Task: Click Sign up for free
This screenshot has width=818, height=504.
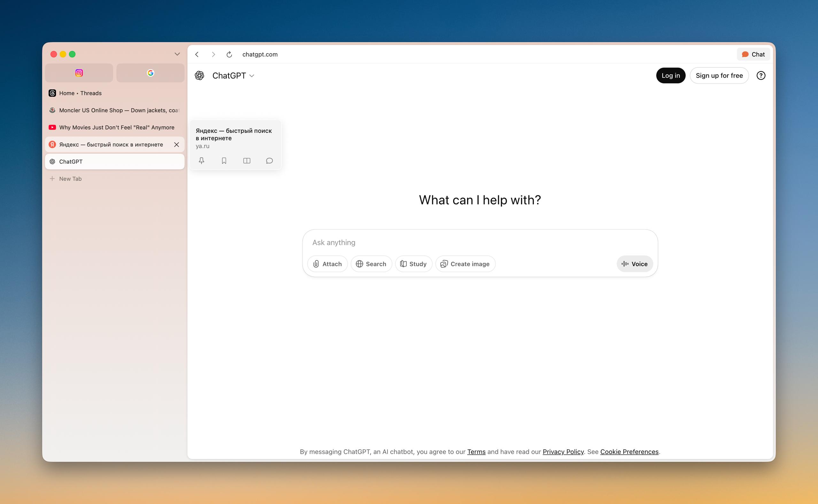Action: 719,76
